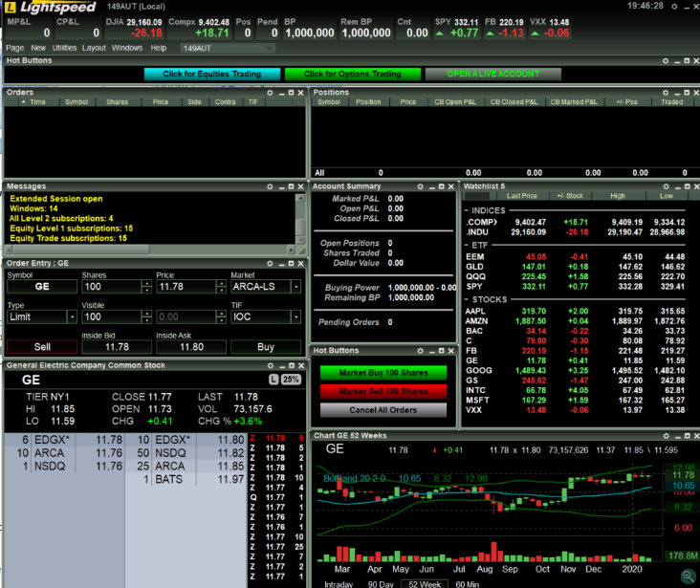The height and width of the screenshot is (588, 700).
Task: Open the Utilities menu
Action: tap(64, 48)
